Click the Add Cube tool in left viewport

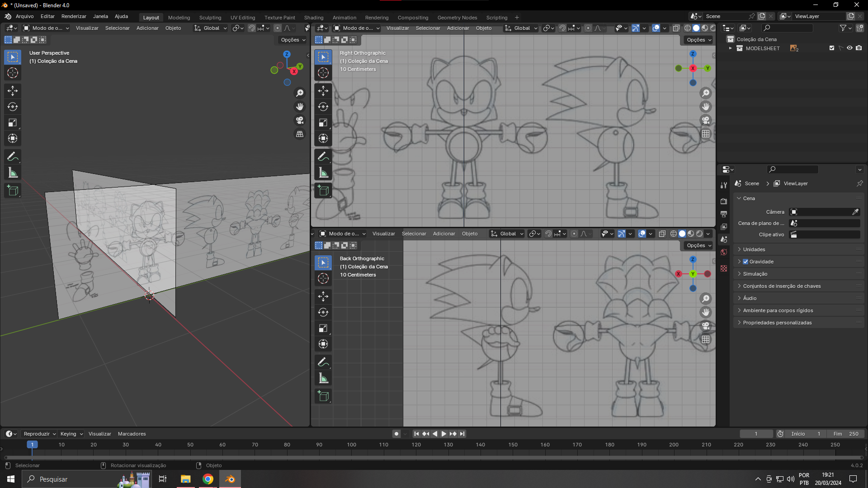(13, 191)
